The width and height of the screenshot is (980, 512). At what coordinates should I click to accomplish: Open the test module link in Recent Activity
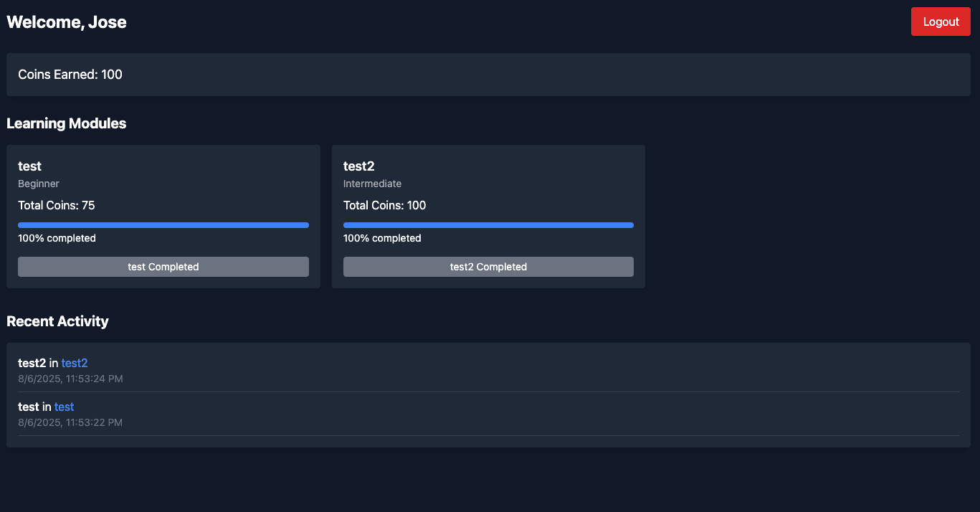[64, 407]
